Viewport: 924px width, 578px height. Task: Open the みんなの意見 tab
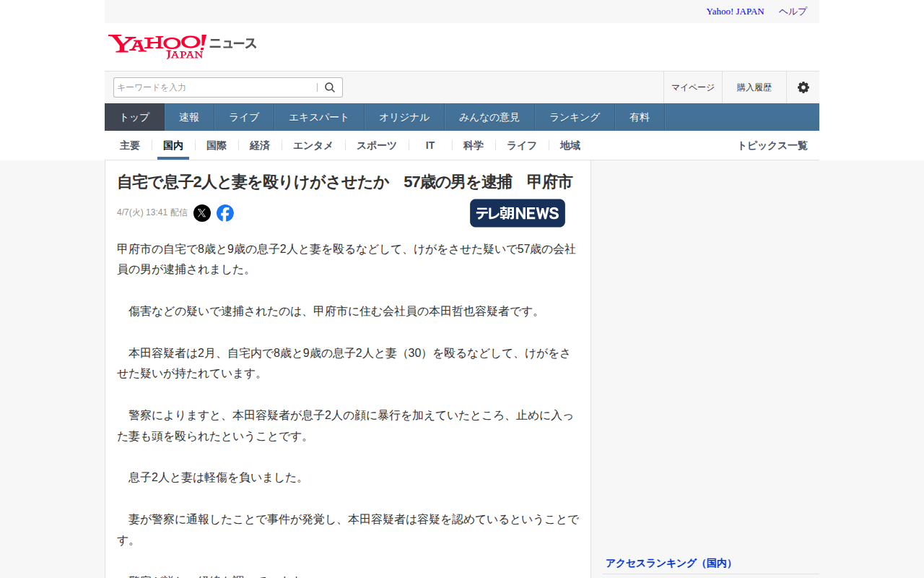pyautogui.click(x=489, y=117)
